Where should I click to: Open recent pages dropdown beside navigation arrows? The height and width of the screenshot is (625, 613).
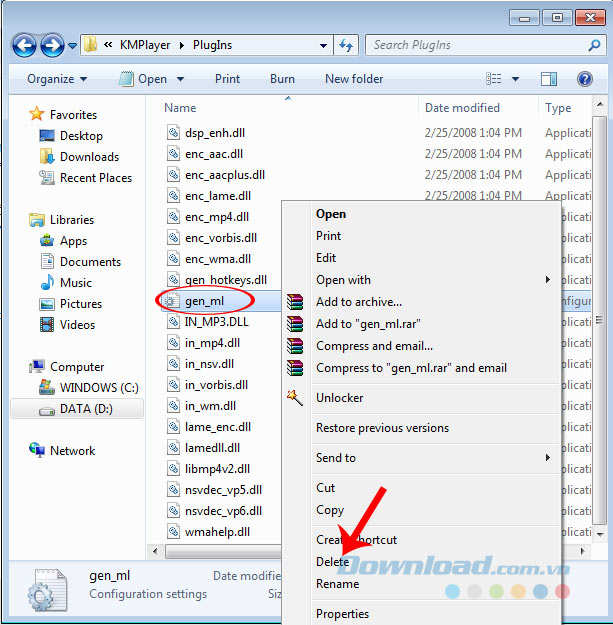point(72,46)
